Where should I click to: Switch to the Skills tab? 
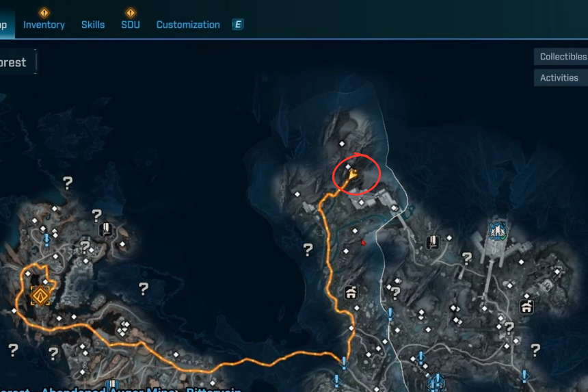(93, 25)
